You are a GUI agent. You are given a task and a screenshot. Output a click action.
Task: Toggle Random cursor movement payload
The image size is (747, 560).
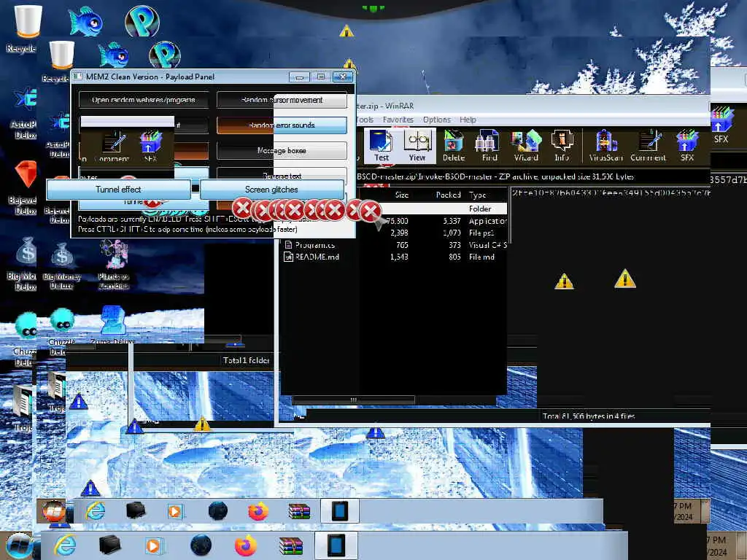[x=282, y=100]
